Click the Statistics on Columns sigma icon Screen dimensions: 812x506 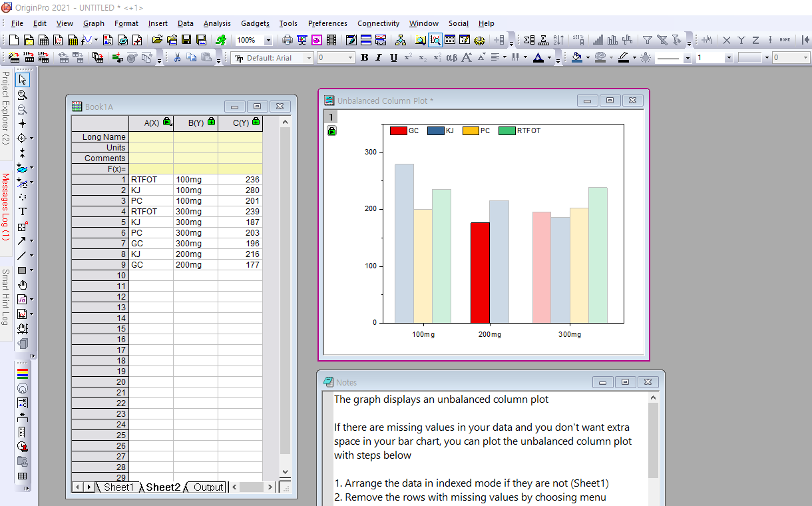pos(529,40)
